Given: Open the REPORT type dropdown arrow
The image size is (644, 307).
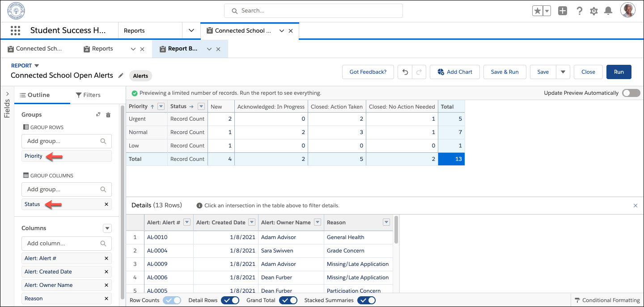Looking at the screenshot, I should [37, 66].
